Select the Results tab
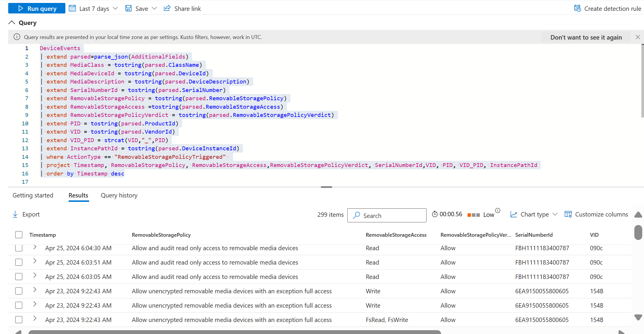644x334 pixels. (78, 195)
